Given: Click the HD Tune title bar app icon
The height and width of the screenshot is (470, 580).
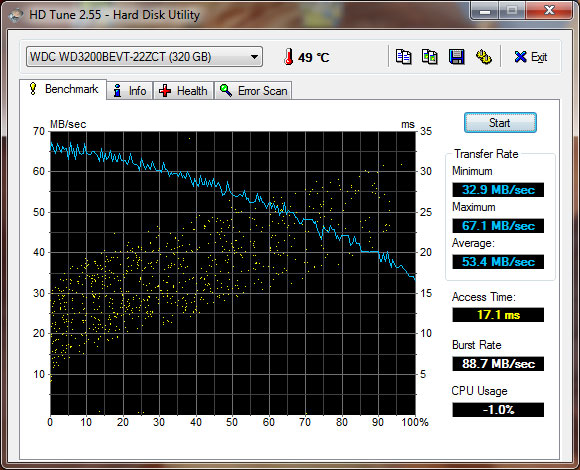Looking at the screenshot, I should (16, 15).
